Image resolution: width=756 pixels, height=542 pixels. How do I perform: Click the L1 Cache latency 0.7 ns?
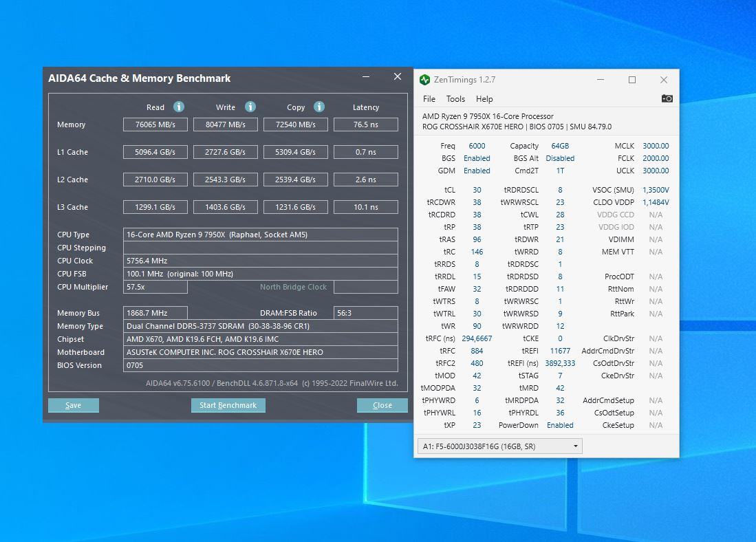[366, 152]
